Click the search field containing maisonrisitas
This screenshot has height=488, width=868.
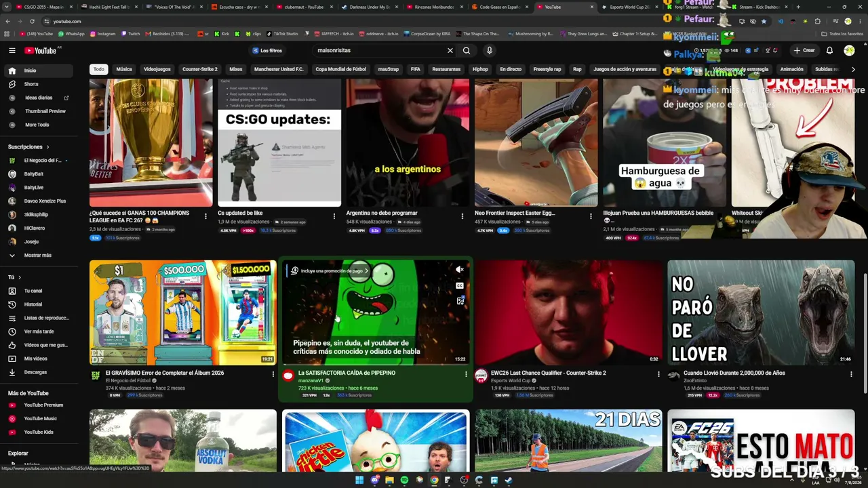pyautogui.click(x=380, y=50)
